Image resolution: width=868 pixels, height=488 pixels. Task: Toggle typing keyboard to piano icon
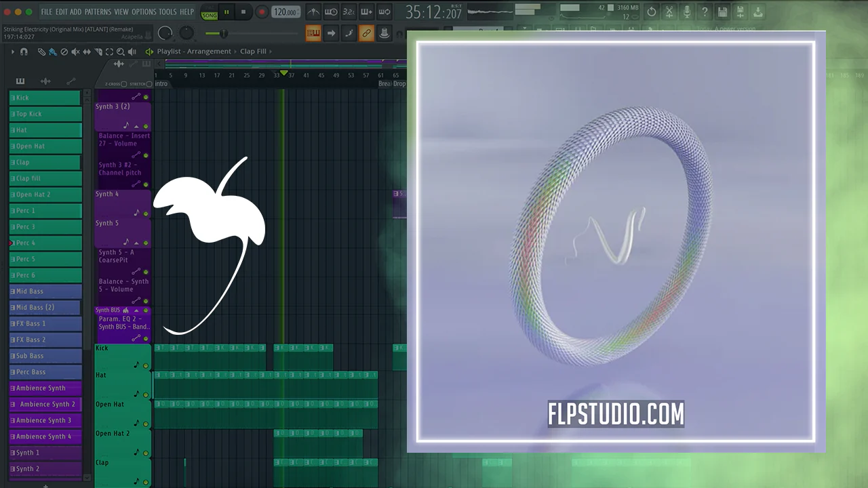[313, 33]
